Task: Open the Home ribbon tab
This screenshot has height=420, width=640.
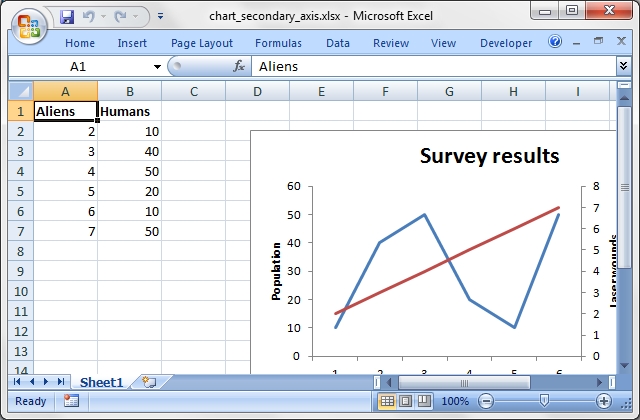Action: tap(80, 43)
